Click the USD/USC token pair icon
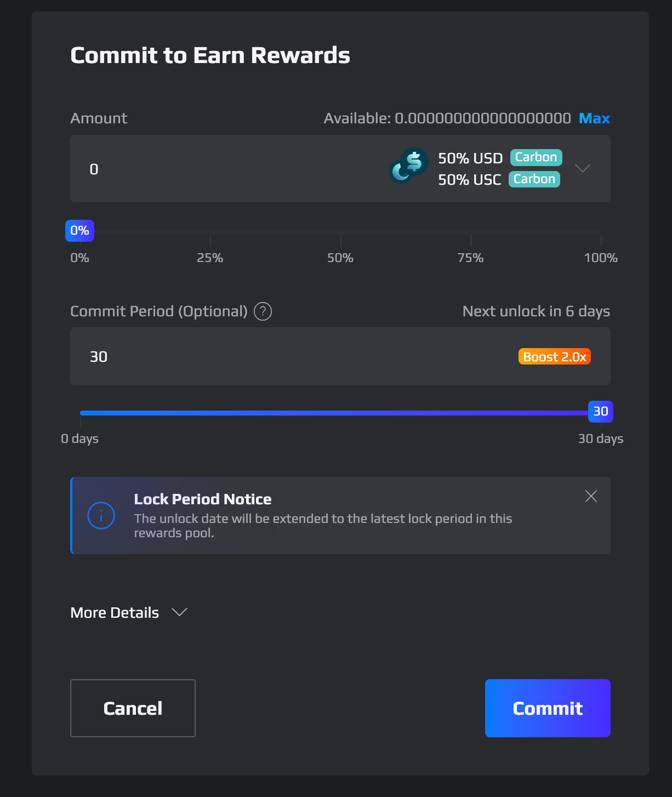The image size is (672, 797). pyautogui.click(x=409, y=166)
